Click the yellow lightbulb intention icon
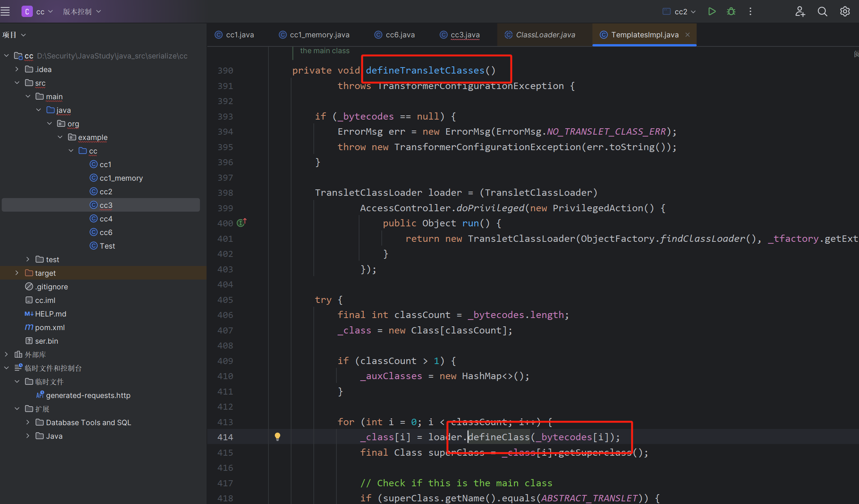This screenshot has height=504, width=859. click(278, 436)
